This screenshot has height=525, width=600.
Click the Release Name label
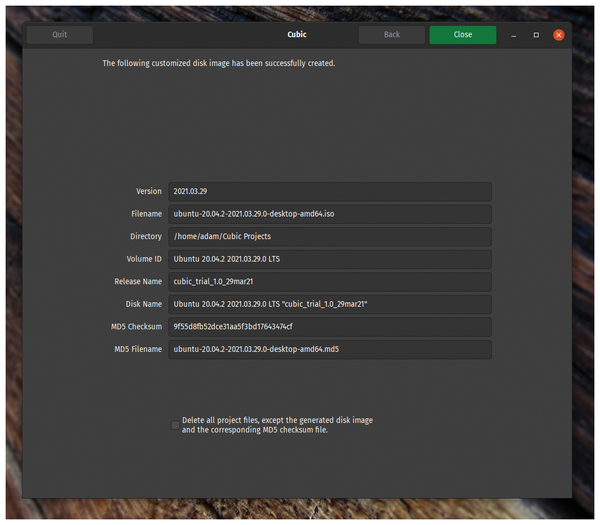138,282
